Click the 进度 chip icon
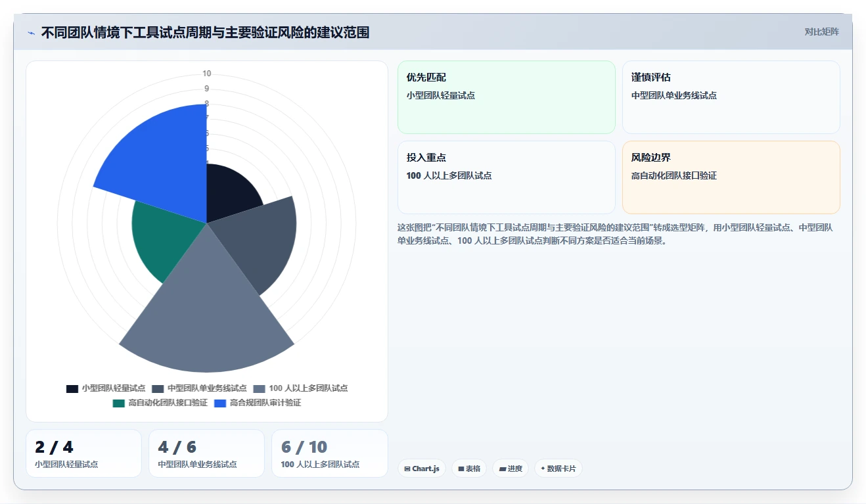866x504 pixels. (x=503, y=469)
